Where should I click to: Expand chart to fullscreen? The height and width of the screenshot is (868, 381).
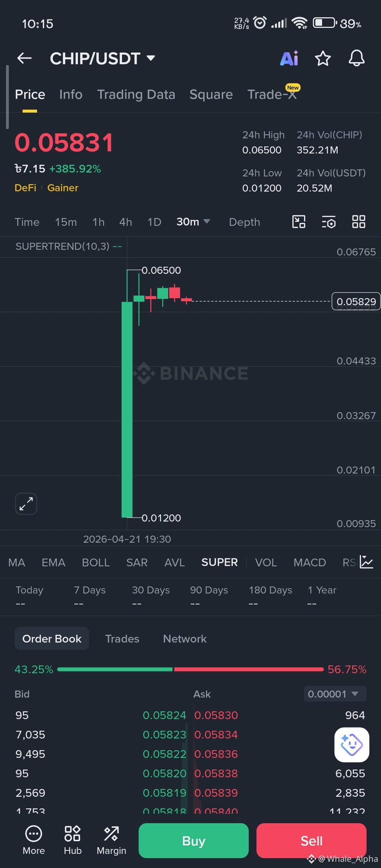click(x=26, y=504)
